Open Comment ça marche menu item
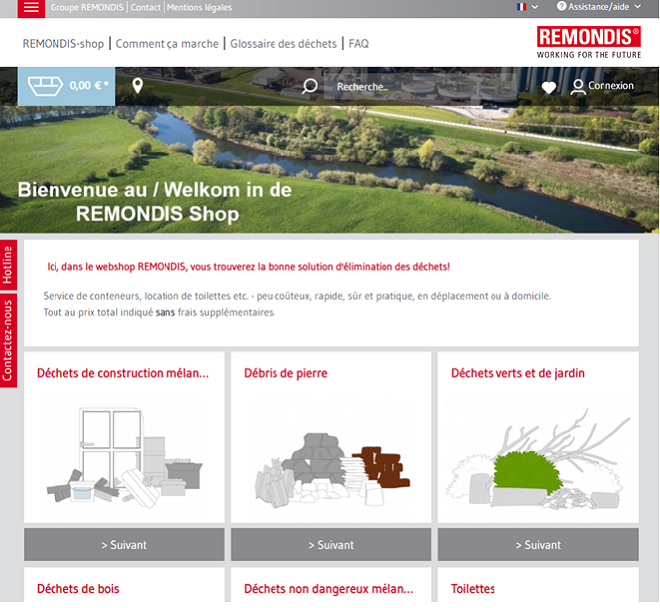Screen dimensions: 660x608 167,44
